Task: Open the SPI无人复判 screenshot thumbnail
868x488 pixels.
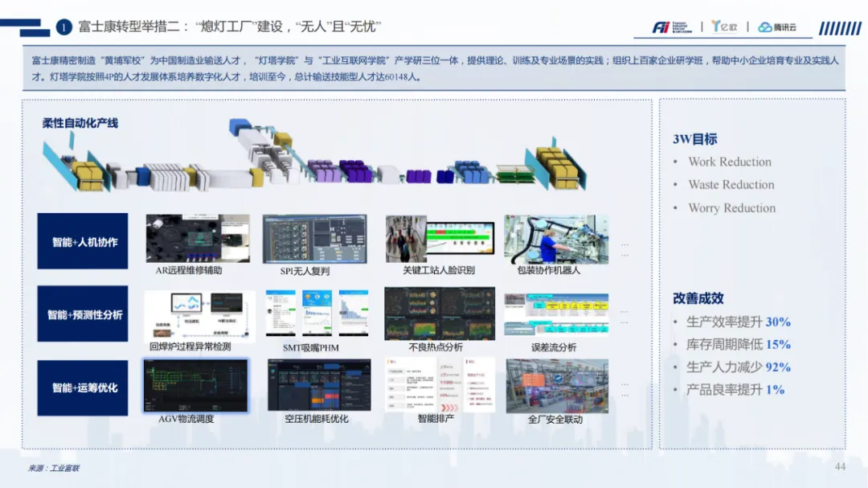Action: click(314, 239)
